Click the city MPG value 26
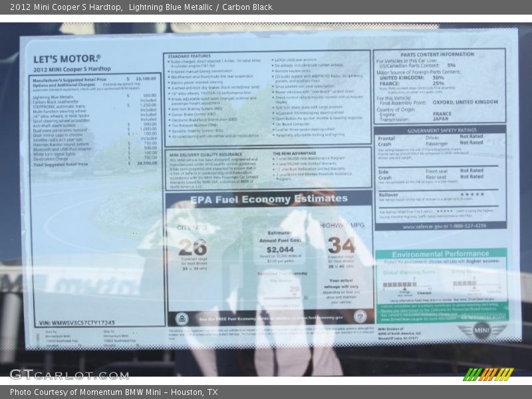This screenshot has width=532, height=399. [x=192, y=247]
